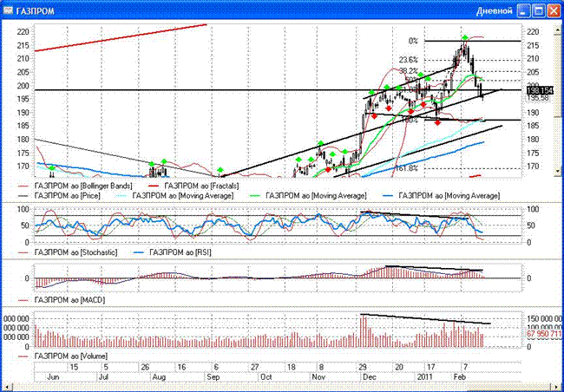Click the 2011 year label on the time axis
The image size is (564, 392).
point(424,377)
